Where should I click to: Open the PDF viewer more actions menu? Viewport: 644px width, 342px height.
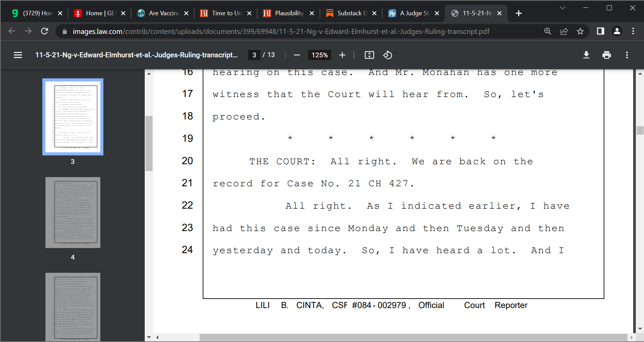point(627,55)
